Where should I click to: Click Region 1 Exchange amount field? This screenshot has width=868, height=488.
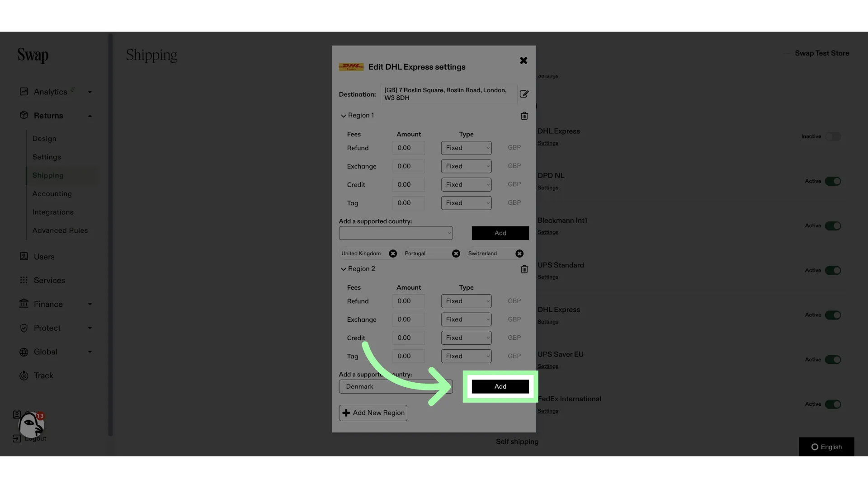[x=409, y=166]
